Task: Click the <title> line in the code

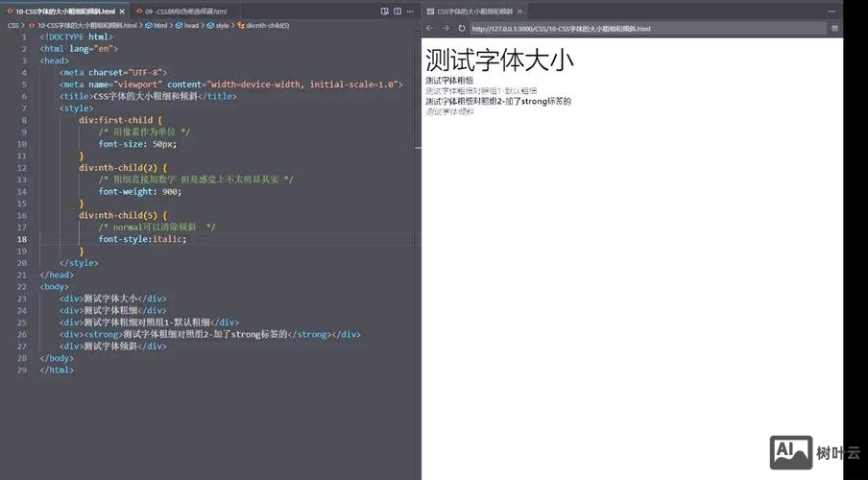Action: pyautogui.click(x=149, y=96)
